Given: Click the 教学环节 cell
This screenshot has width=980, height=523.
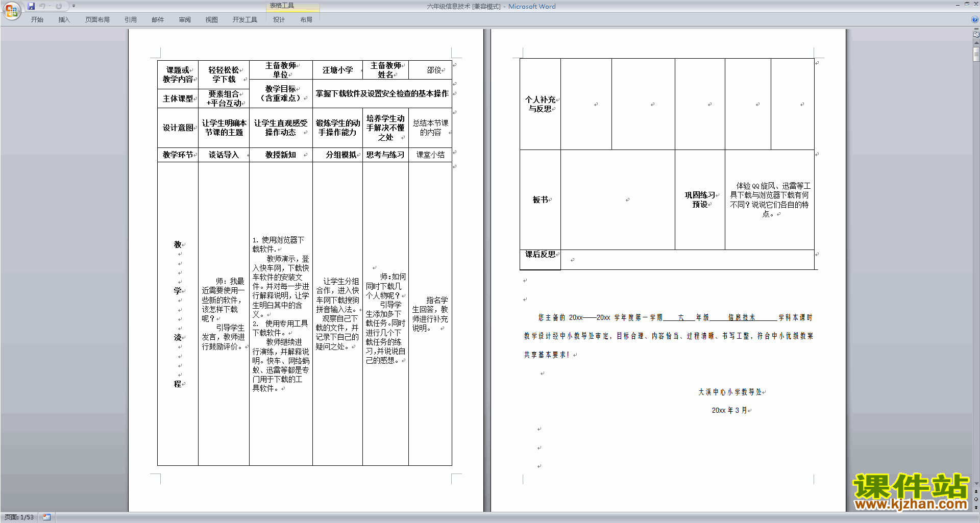Looking at the screenshot, I should tap(178, 155).
